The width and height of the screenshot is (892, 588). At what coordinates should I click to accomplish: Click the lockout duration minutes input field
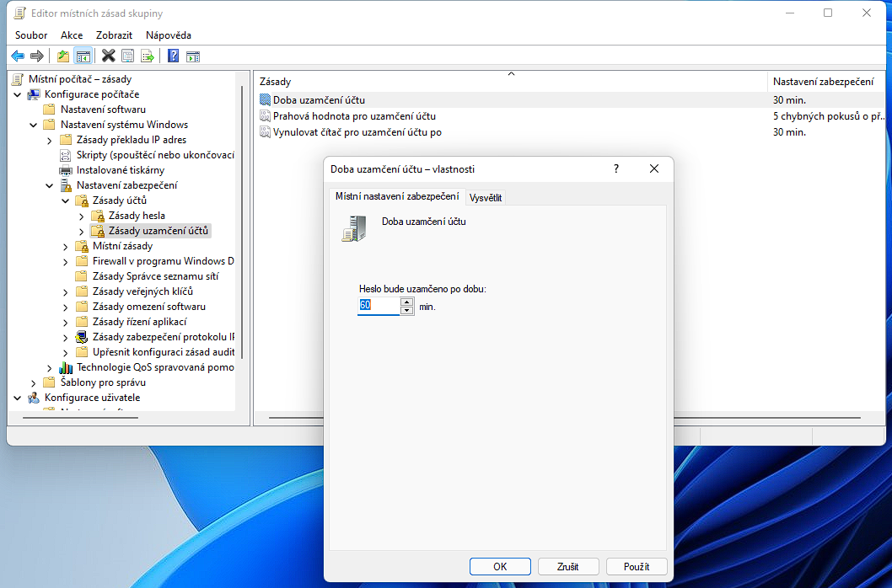coord(378,307)
